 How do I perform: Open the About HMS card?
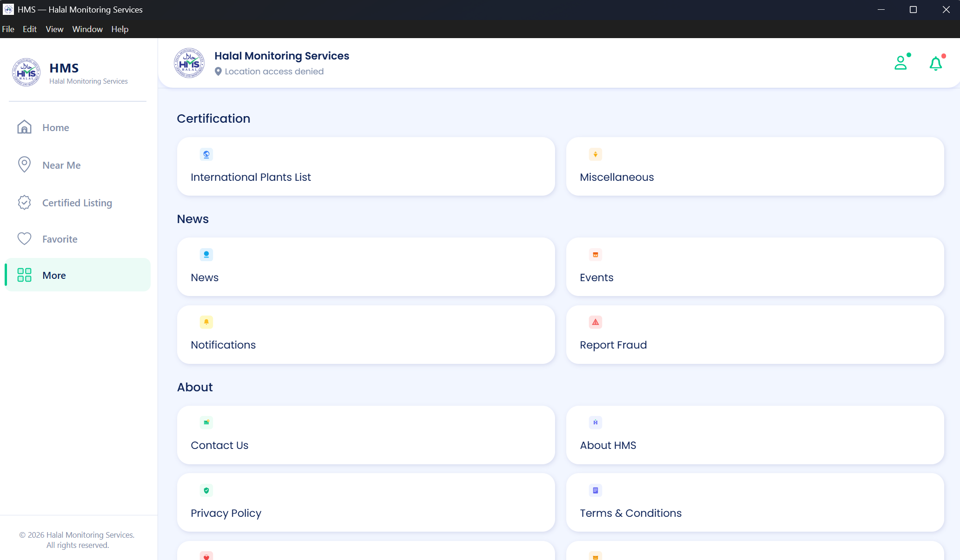pos(755,435)
